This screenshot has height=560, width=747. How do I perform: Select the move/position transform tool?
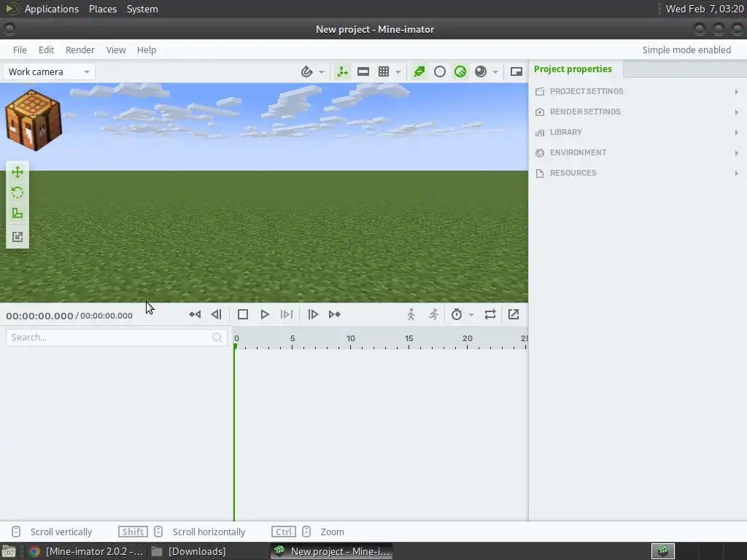click(x=18, y=172)
